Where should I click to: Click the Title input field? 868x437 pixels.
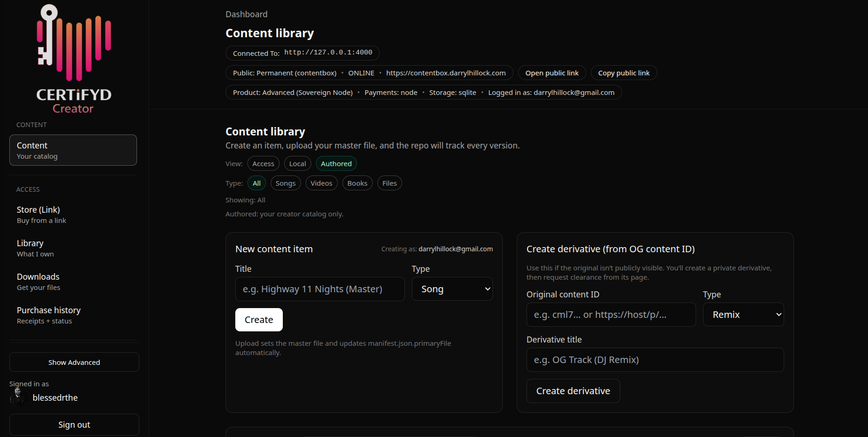pyautogui.click(x=320, y=289)
